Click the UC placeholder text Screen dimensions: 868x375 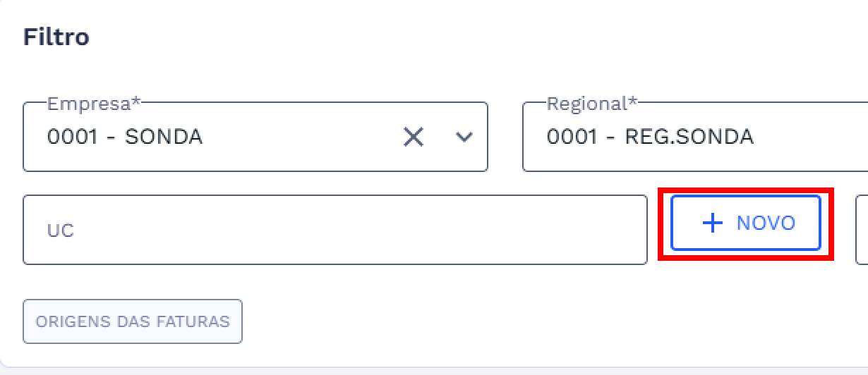click(x=61, y=230)
